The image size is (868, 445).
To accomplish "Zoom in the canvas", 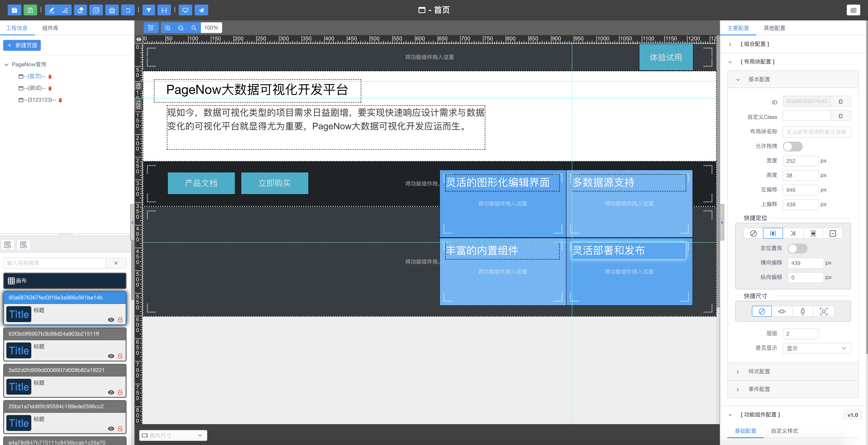I will tap(168, 28).
